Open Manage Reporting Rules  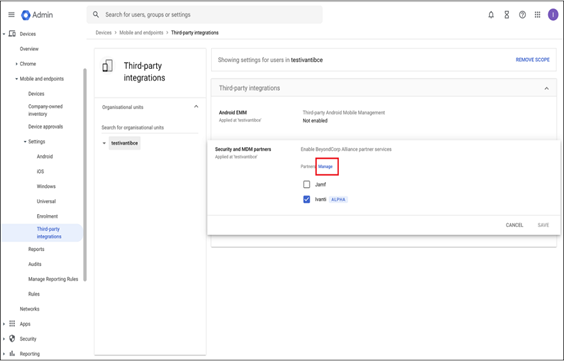click(x=53, y=279)
